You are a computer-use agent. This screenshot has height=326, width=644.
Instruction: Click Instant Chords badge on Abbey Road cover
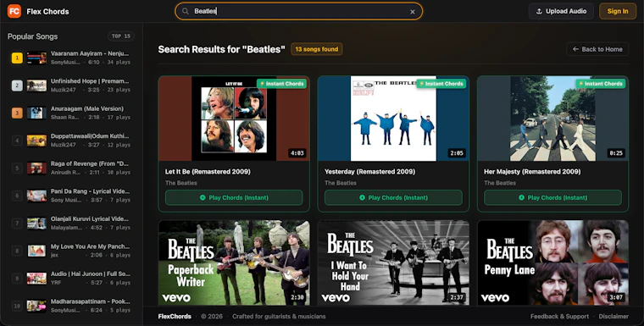(600, 84)
